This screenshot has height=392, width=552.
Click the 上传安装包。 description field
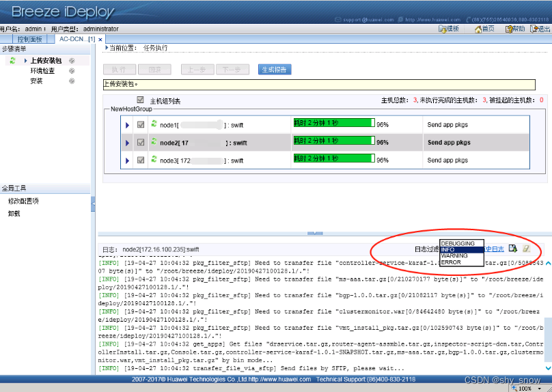[319, 85]
